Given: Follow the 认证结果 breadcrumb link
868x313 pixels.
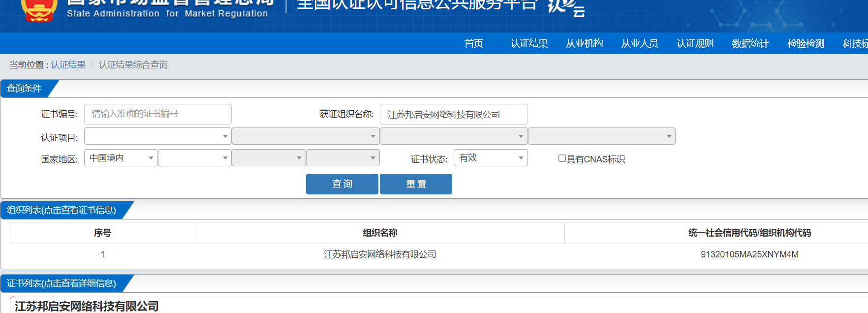Looking at the screenshot, I should (68, 65).
